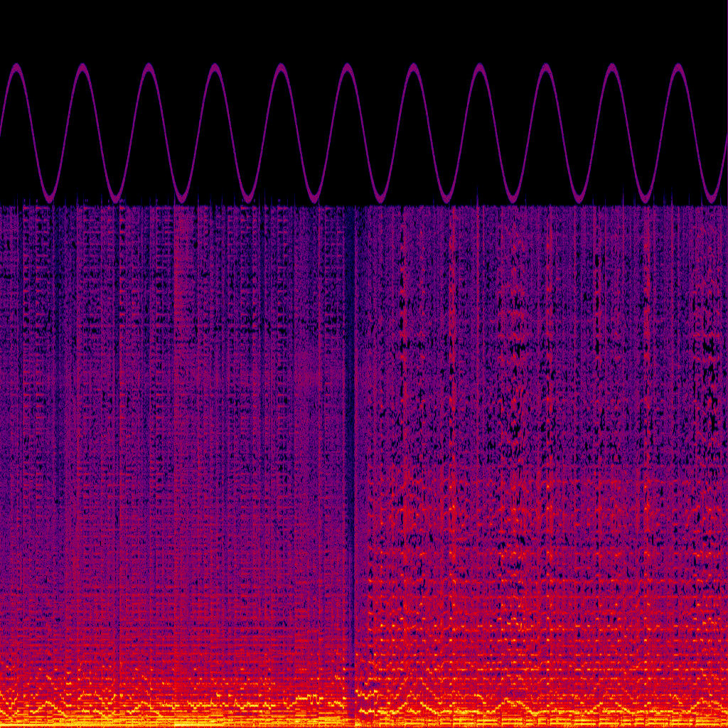Click the dark vertical gap splitting the spectrogram
728x728 pixels.
(x=348, y=427)
